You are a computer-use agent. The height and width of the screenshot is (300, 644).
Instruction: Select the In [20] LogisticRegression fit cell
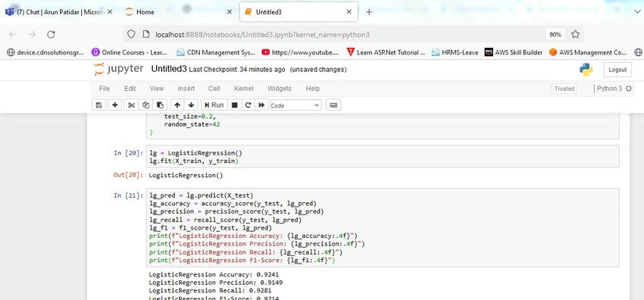tap(383, 157)
